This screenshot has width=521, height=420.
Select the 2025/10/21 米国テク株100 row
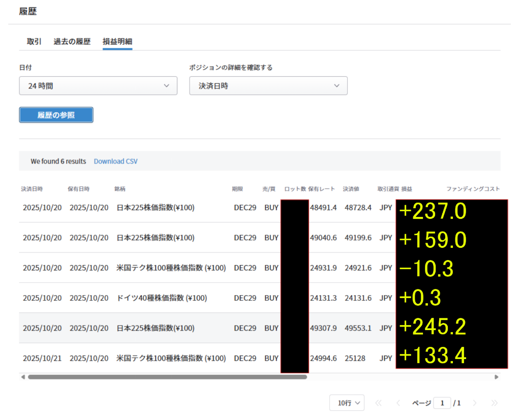pos(171,358)
